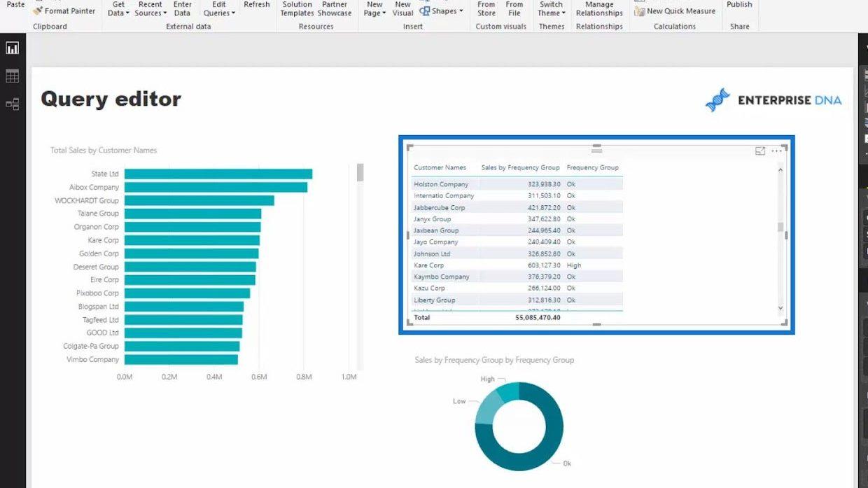868x488 pixels.
Task: Open the Shapes dropdown
Action: tap(441, 11)
